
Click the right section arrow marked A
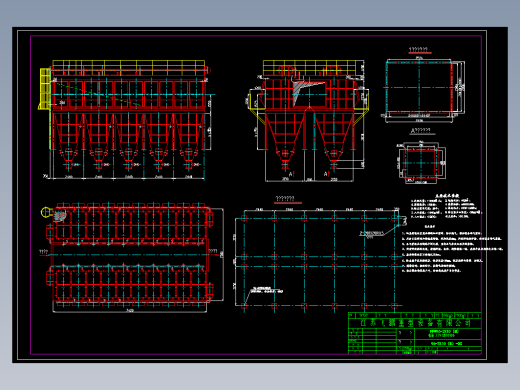pyautogui.click(x=327, y=174)
